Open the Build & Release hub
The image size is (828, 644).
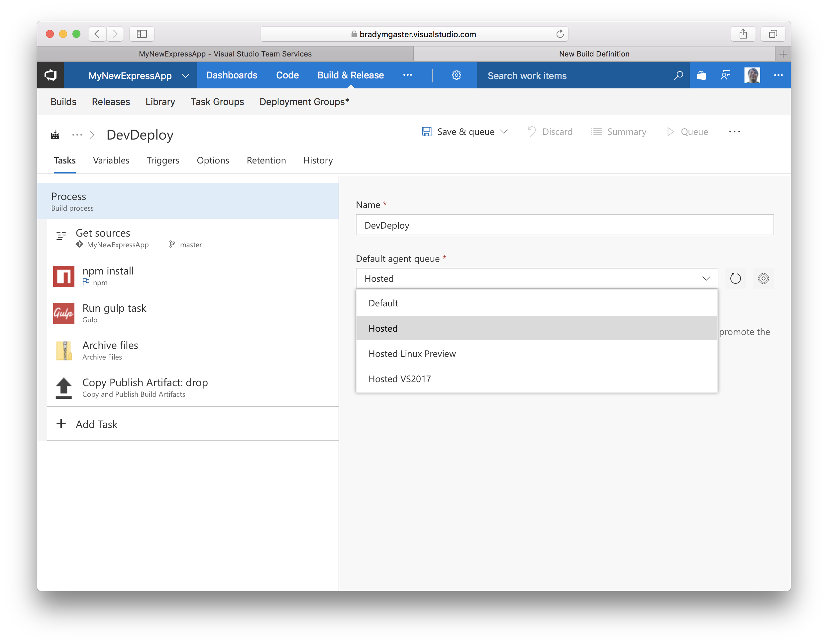(350, 75)
